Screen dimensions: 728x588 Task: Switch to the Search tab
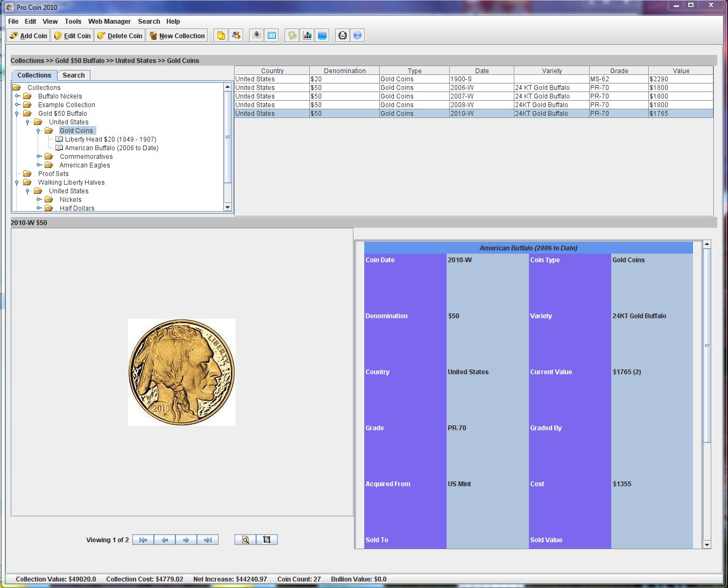[73, 75]
